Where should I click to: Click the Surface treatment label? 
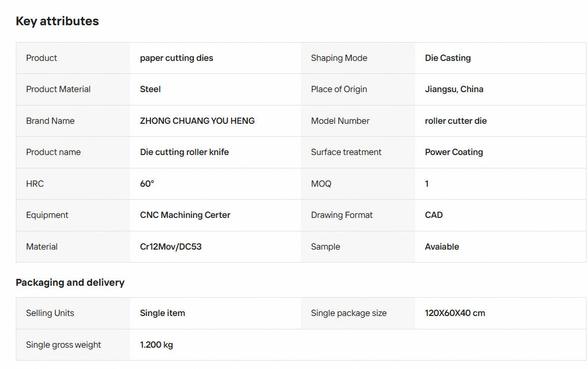point(346,152)
